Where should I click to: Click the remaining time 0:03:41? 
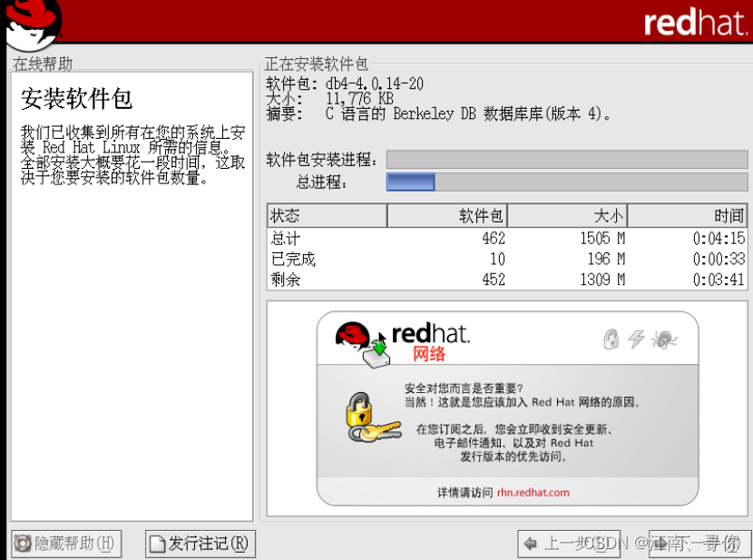point(719,279)
